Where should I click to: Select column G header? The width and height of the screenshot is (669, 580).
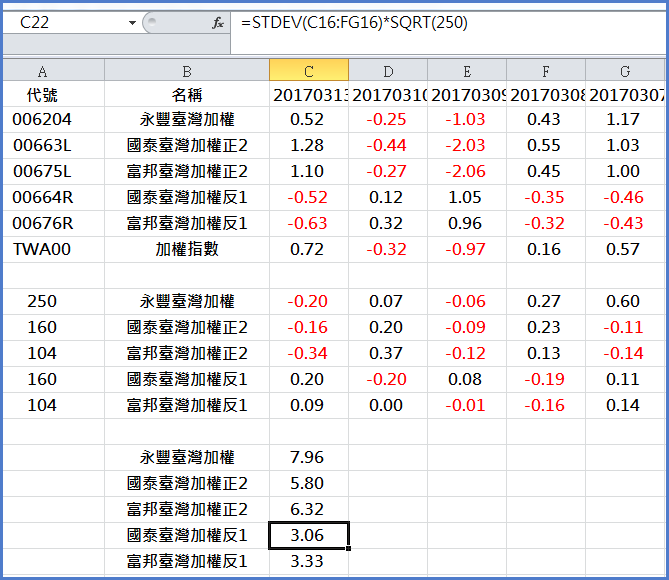point(625,70)
